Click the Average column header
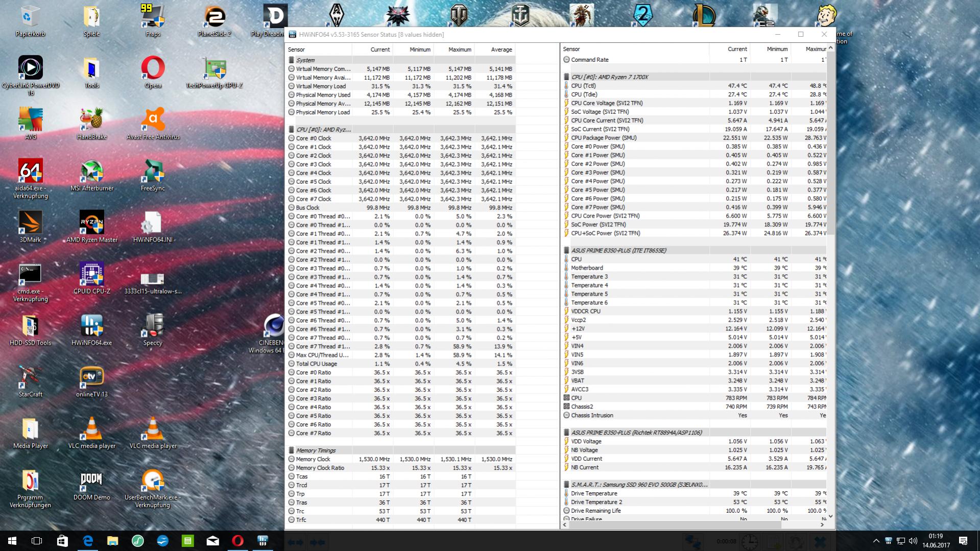The height and width of the screenshot is (551, 980). (x=494, y=50)
